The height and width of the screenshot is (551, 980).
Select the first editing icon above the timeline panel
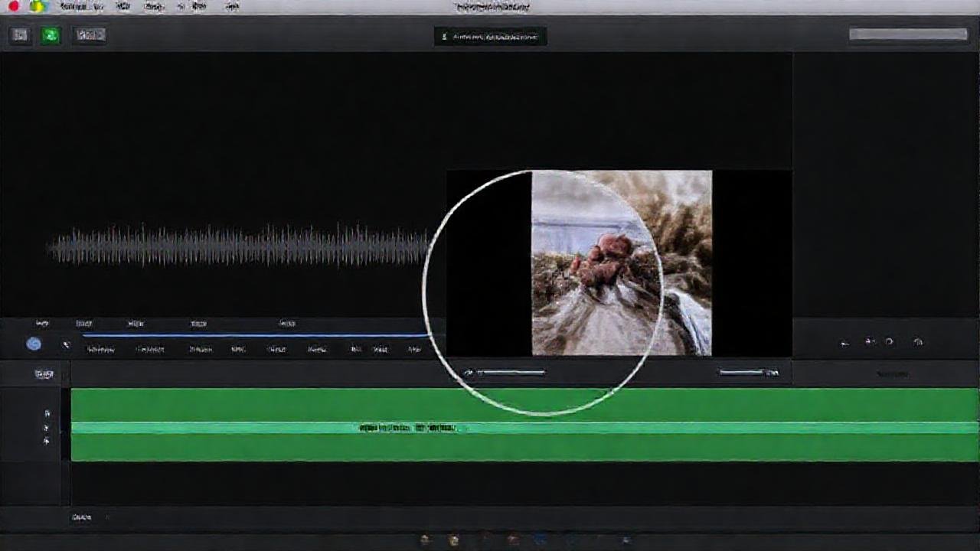point(846,342)
